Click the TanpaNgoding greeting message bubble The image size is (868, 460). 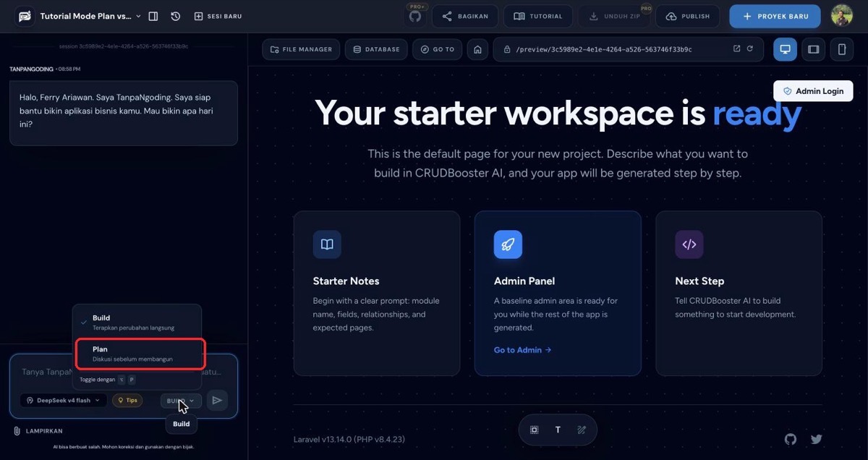[124, 112]
